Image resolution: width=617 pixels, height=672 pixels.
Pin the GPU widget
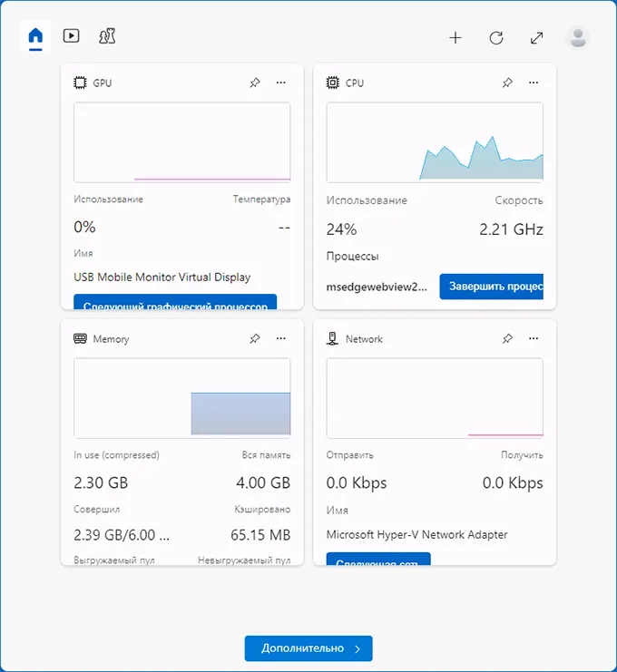255,83
